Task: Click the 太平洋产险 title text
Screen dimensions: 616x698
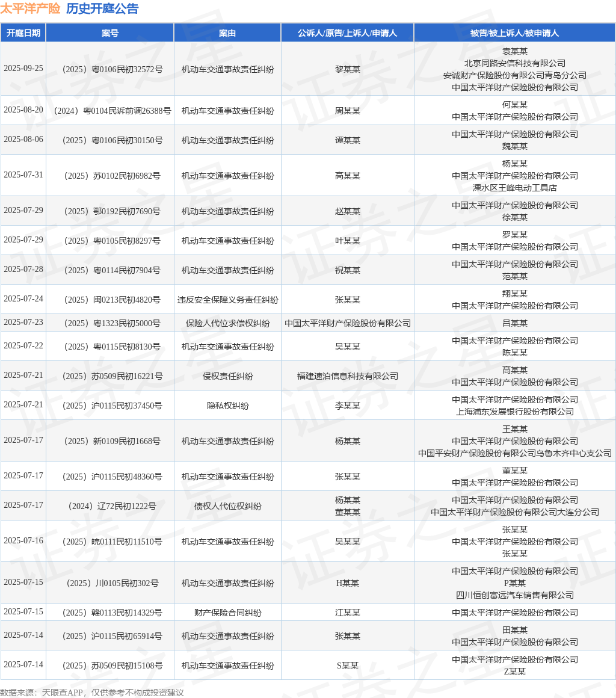Action: (30, 8)
